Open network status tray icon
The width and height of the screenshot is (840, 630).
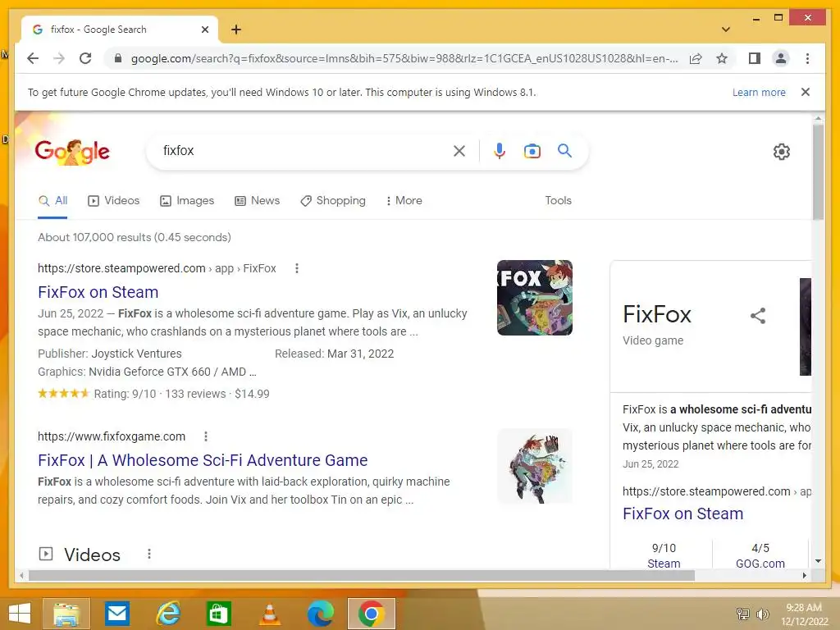pos(743,614)
